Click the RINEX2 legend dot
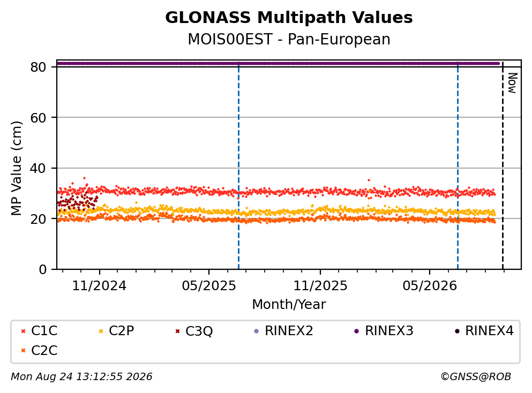This screenshot has height=393, width=532. 257,331
